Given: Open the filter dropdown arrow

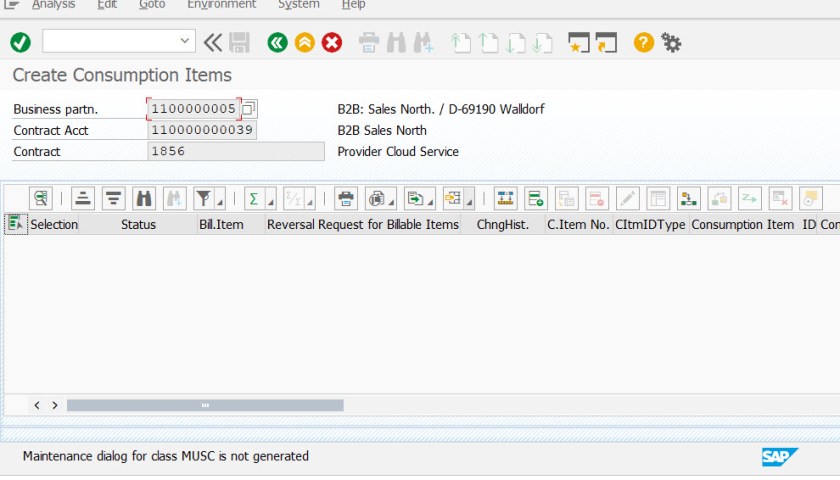Looking at the screenshot, I should (x=220, y=201).
